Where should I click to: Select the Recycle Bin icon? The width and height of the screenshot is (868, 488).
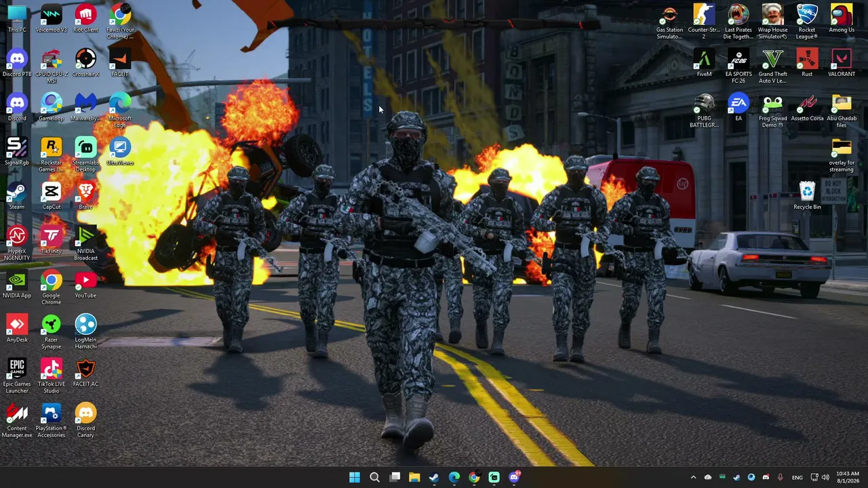[807, 195]
